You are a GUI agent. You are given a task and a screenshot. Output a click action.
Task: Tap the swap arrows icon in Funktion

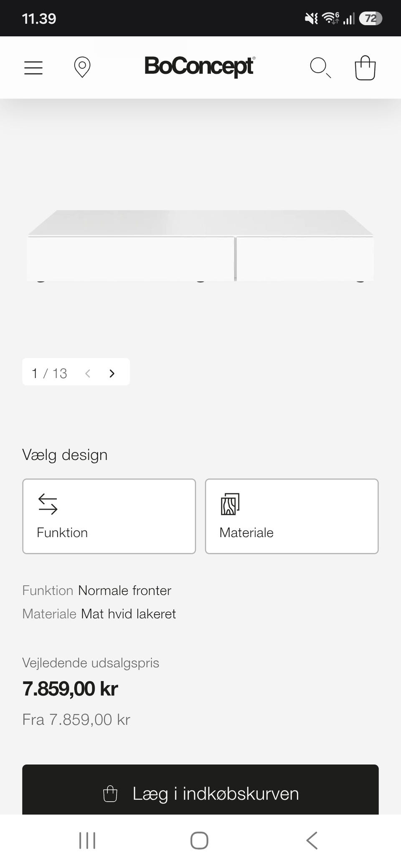(x=48, y=504)
